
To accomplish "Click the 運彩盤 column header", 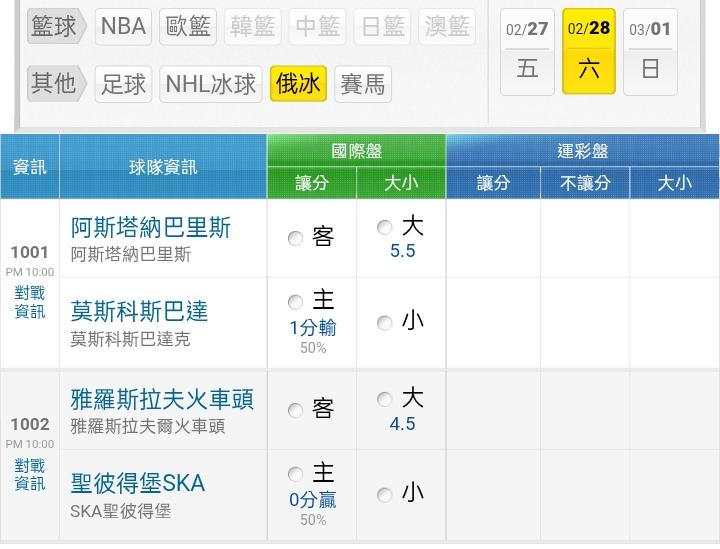I will tap(583, 151).
